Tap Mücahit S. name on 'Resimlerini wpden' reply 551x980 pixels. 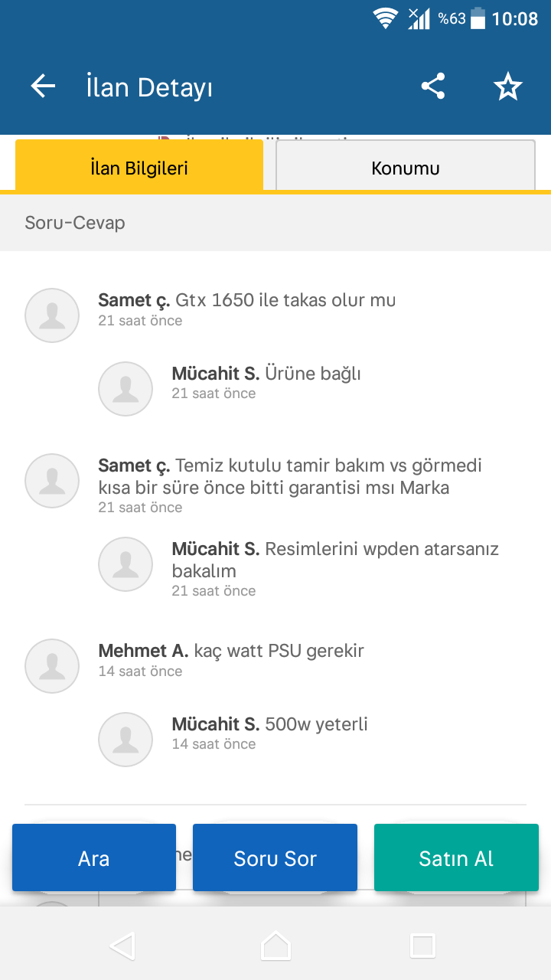pos(215,549)
